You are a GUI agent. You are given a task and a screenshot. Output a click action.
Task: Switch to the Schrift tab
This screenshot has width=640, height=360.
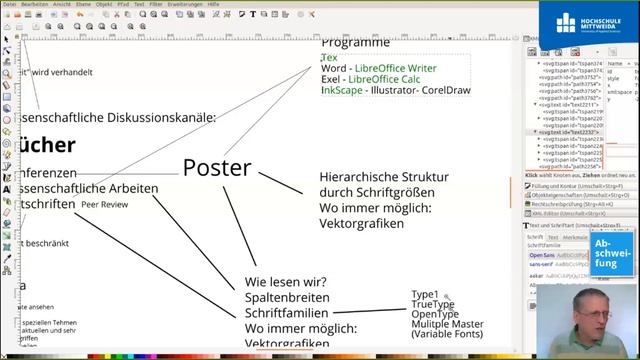tap(535, 237)
